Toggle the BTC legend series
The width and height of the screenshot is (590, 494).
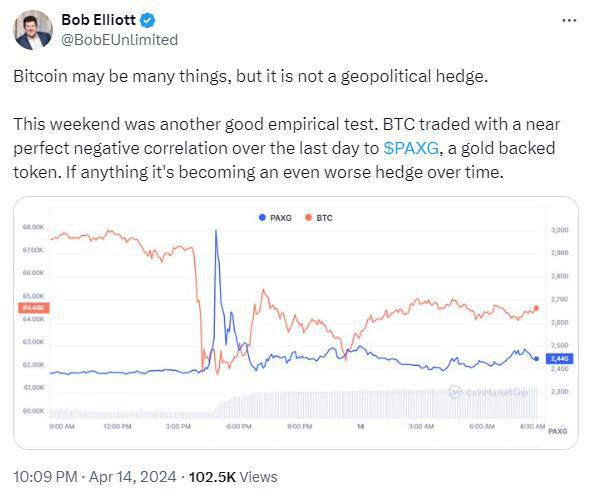tap(319, 218)
